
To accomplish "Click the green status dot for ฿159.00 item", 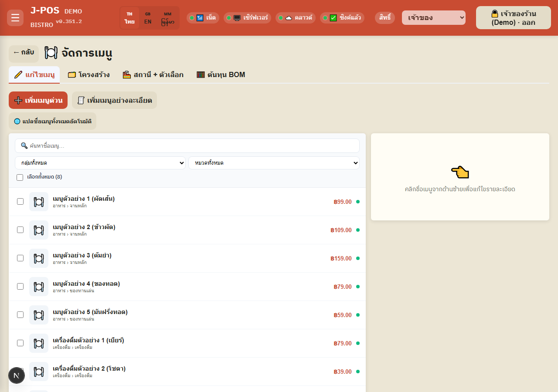I will tap(358, 258).
